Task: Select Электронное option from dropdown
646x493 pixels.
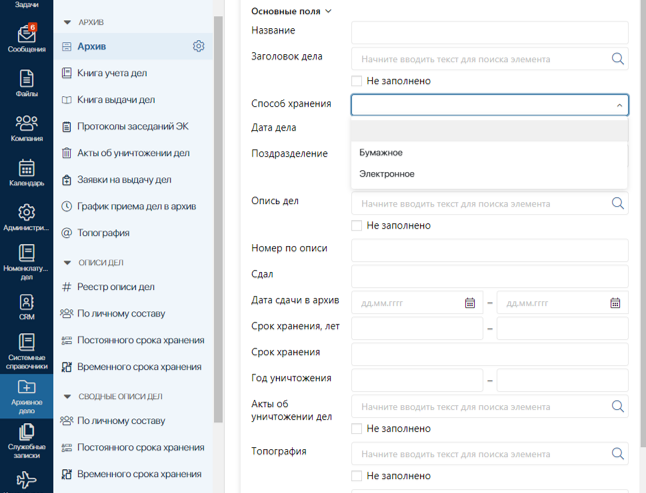Action: (387, 174)
